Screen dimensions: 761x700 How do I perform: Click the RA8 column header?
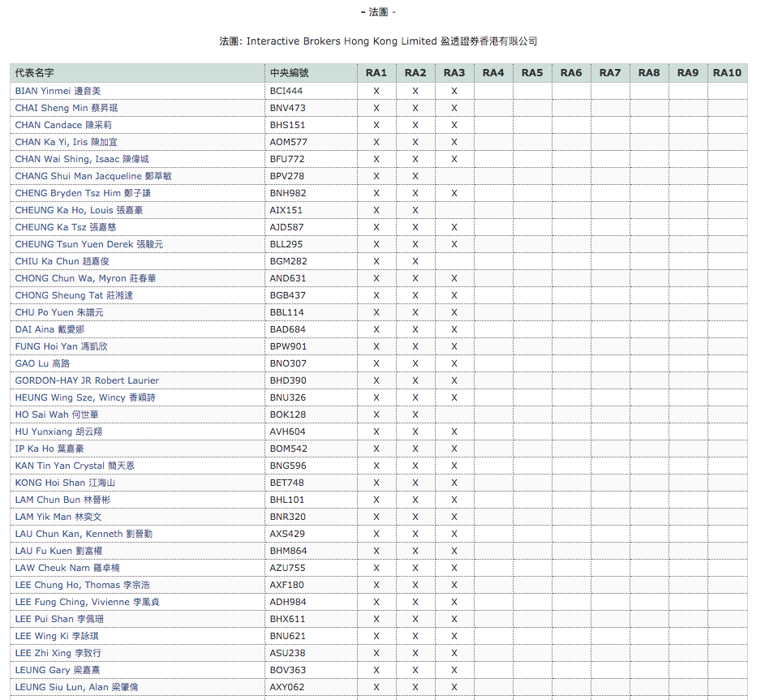(649, 73)
